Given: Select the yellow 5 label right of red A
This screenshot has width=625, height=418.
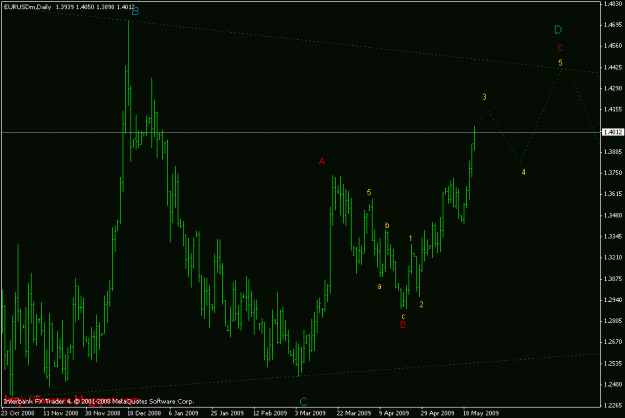Looking at the screenshot, I should 369,192.
